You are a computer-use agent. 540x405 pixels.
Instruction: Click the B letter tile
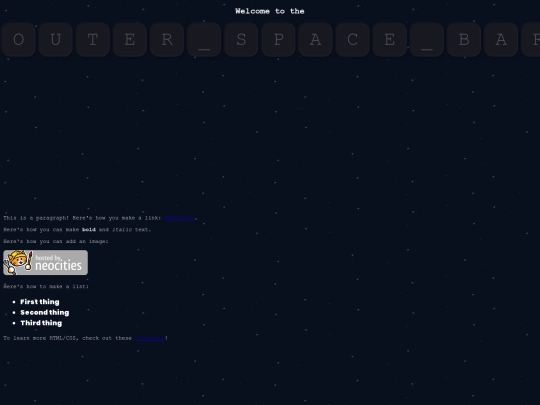(x=464, y=40)
